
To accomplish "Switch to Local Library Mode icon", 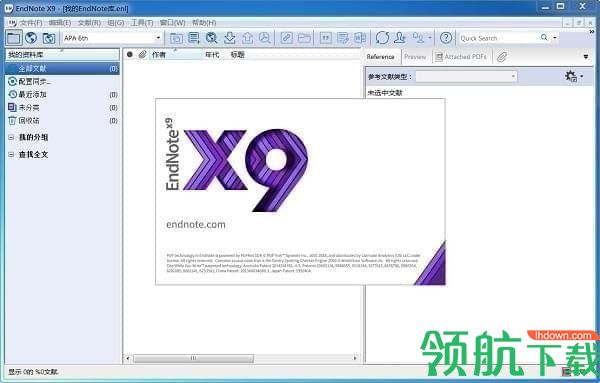I will (13, 38).
